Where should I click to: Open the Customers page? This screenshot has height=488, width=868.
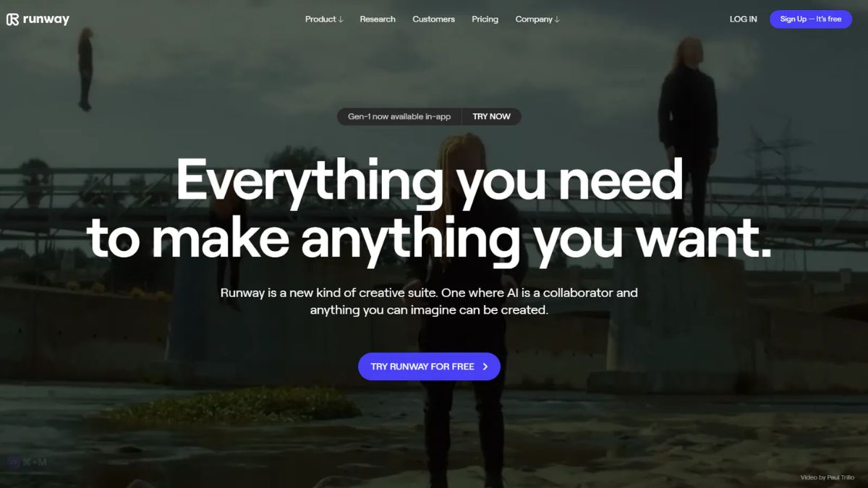tap(433, 20)
